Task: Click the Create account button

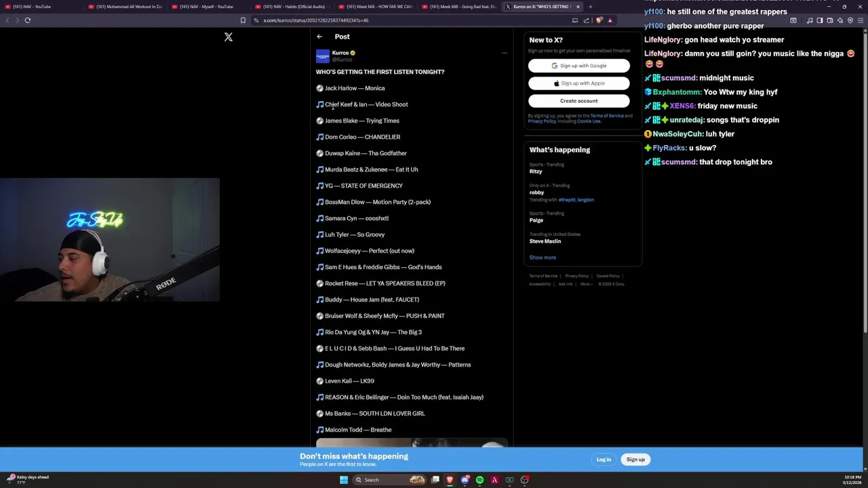Action: (x=579, y=101)
